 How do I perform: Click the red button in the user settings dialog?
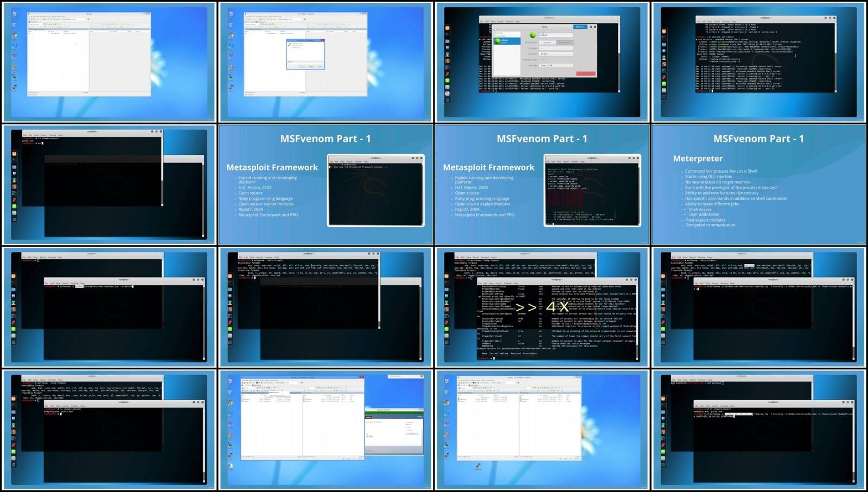point(585,73)
